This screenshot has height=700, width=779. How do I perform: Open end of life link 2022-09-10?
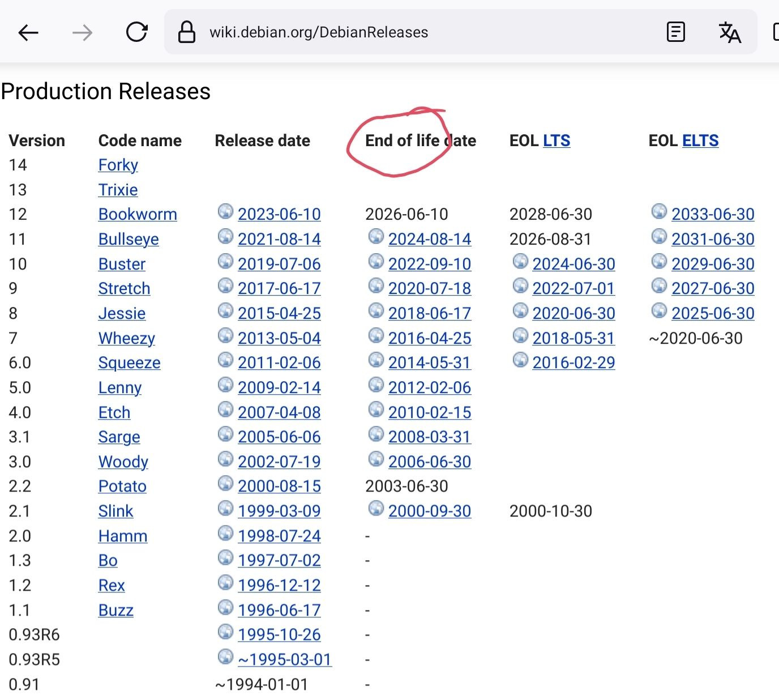430,264
